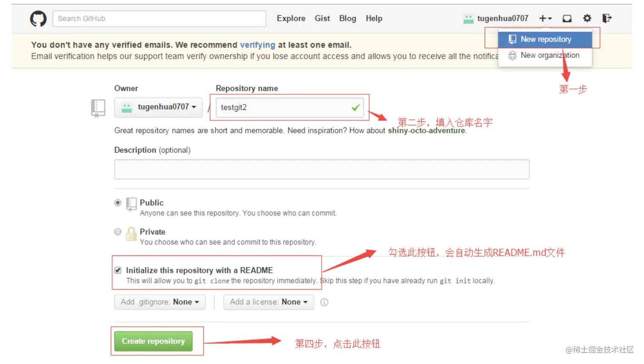Click the repository book icon beside Owner
This screenshot has height=364, width=644.
click(x=98, y=108)
